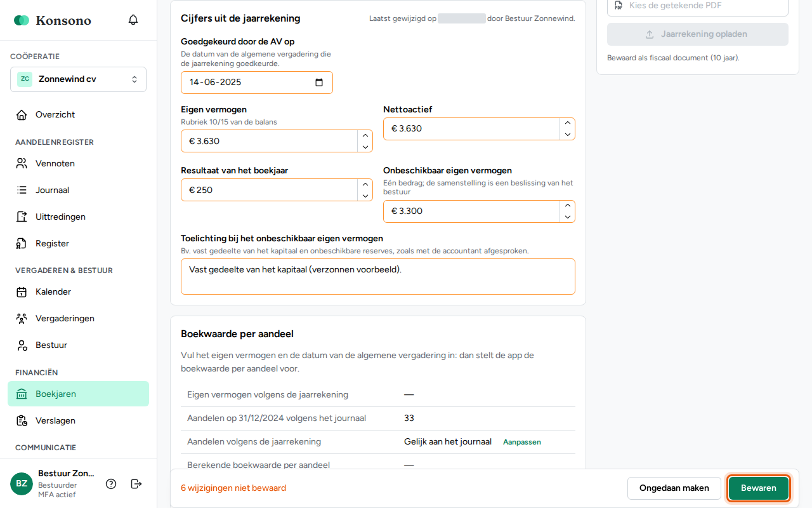
Task: Decrease the Nettoactief value
Action: pyautogui.click(x=567, y=135)
